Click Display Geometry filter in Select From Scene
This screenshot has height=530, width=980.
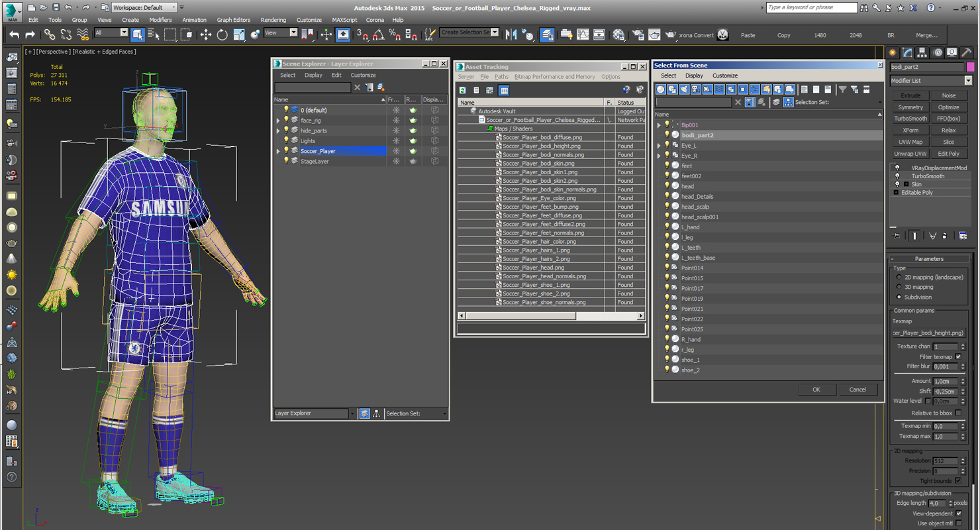click(x=661, y=89)
